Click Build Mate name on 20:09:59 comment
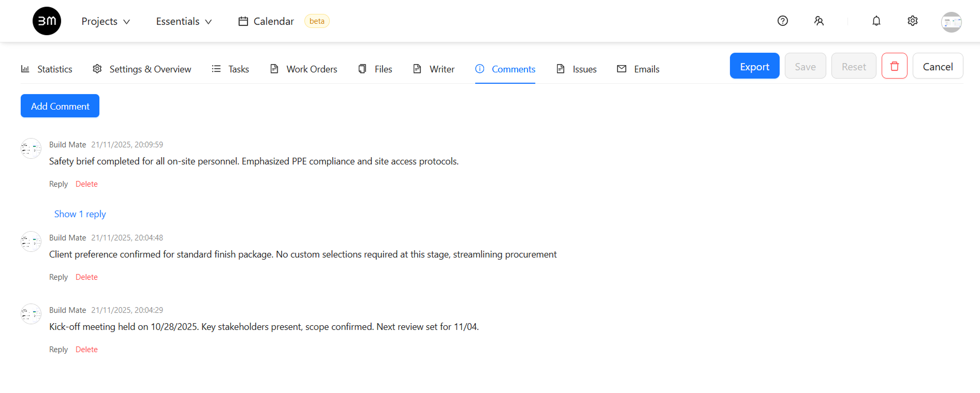 point(68,145)
